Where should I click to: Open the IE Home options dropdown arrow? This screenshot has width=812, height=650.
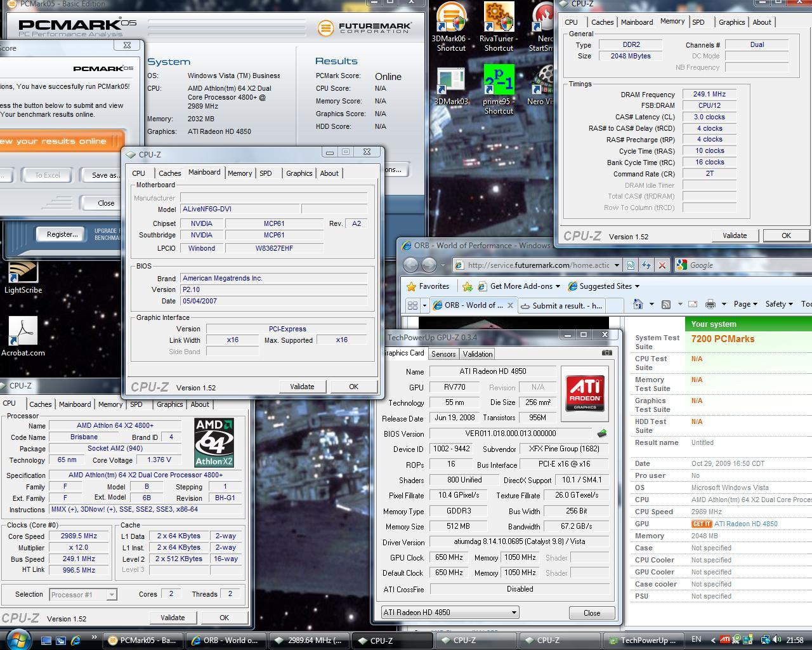(x=651, y=304)
